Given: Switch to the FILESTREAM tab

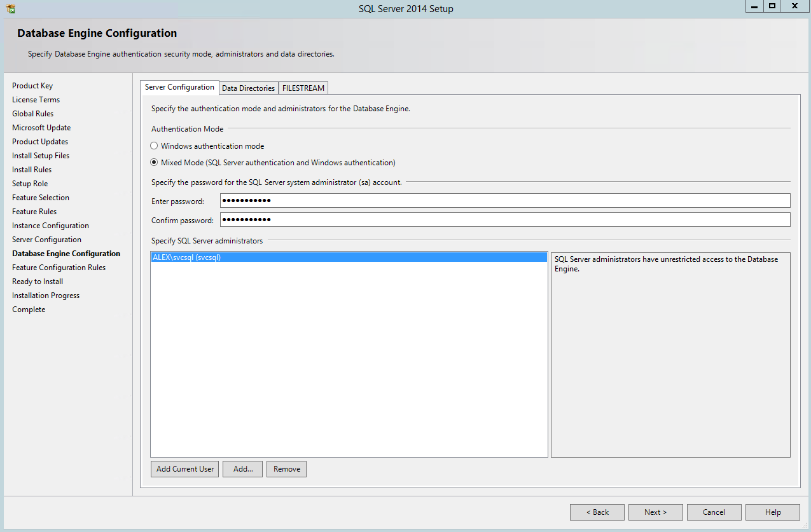Looking at the screenshot, I should [303, 88].
